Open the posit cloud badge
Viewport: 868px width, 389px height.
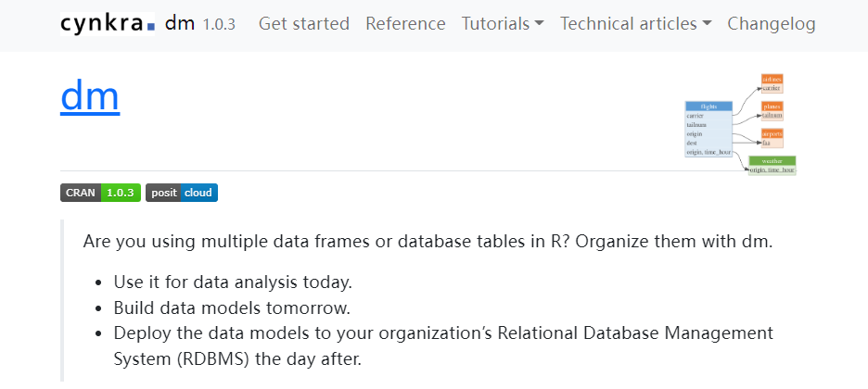tap(182, 193)
